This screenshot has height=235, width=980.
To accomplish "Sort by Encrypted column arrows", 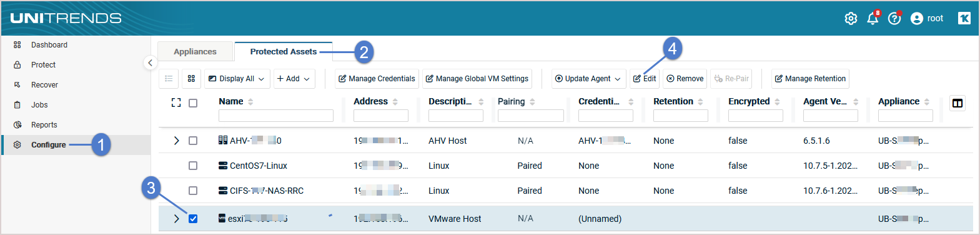I will 777,102.
